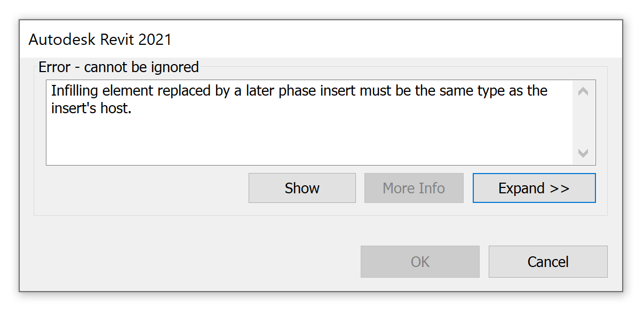The width and height of the screenshot is (644, 314).
Task: Click the word "phase" in the error text
Action: coord(299,91)
